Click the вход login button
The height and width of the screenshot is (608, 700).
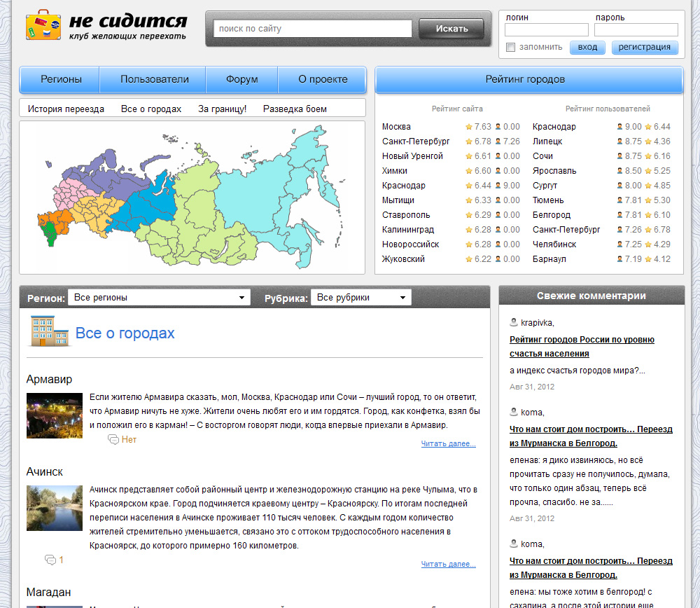click(x=587, y=48)
